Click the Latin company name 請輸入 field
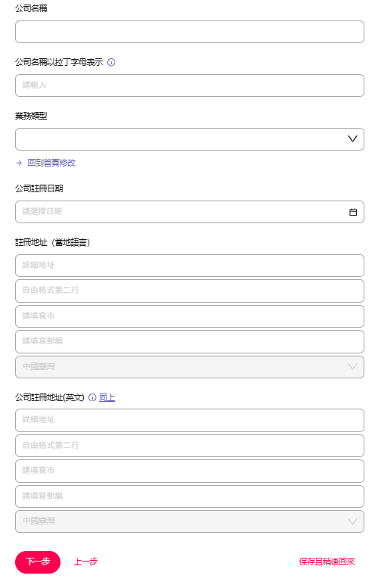This screenshot has width=381, height=588. point(190,86)
